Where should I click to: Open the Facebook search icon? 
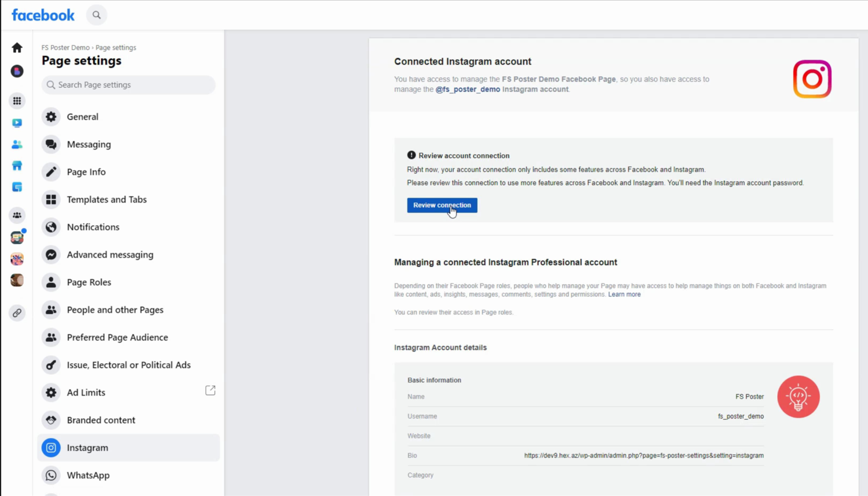pyautogui.click(x=97, y=15)
